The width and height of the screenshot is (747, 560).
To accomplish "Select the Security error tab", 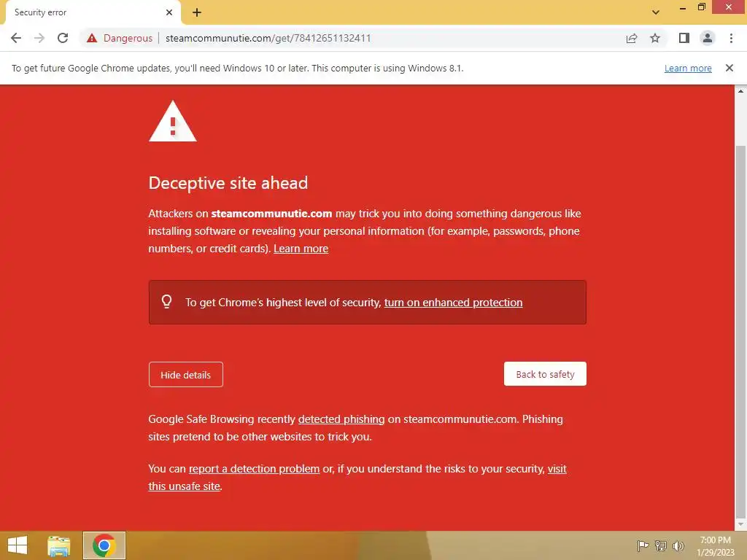I will point(93,13).
